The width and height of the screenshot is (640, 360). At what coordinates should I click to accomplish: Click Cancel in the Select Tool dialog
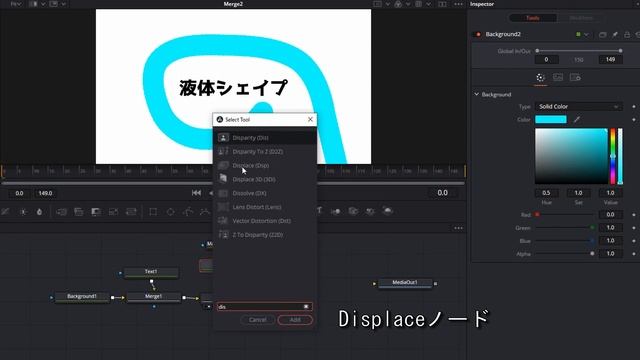coord(258,320)
